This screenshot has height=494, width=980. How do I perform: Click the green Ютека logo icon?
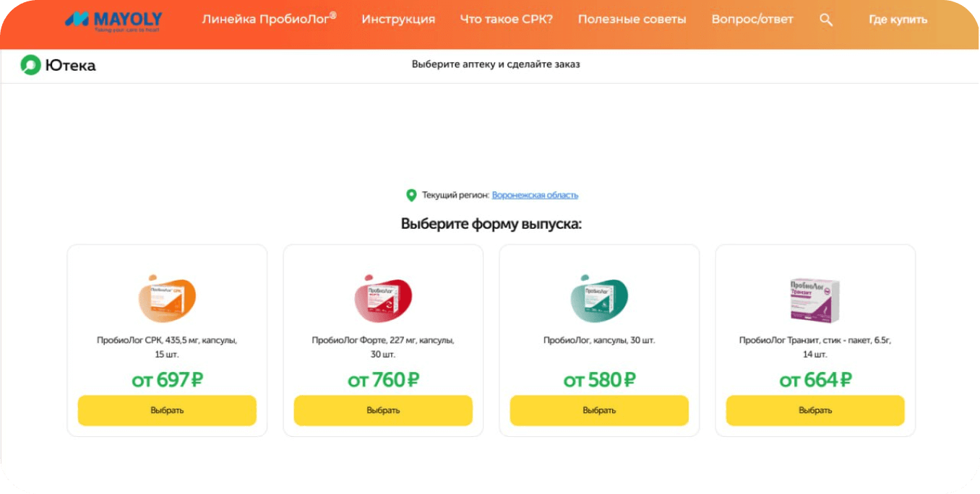30,65
